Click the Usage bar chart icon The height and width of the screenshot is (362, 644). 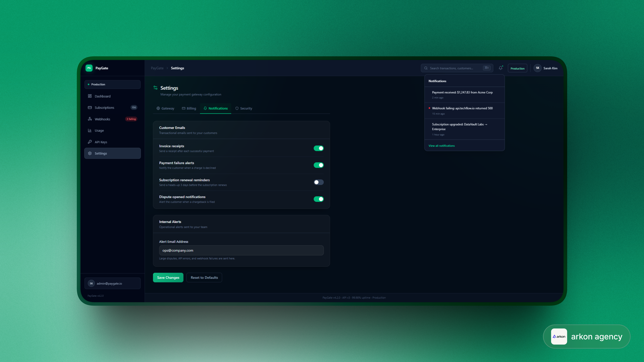[x=90, y=130]
